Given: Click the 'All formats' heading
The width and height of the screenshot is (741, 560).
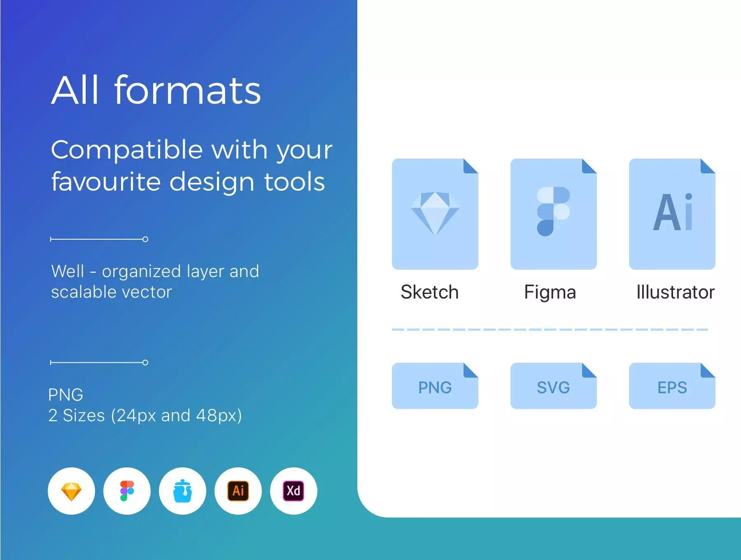Looking at the screenshot, I should point(156,90).
